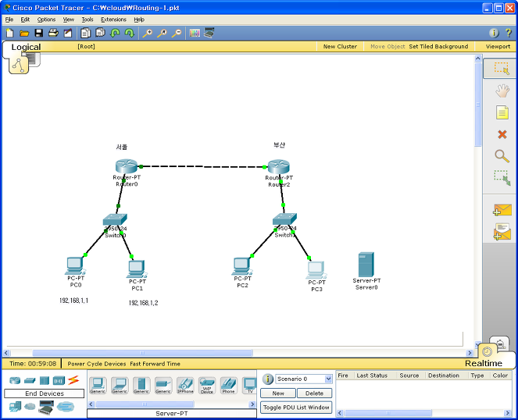Image resolution: width=518 pixels, height=420 pixels.
Task: Add a Complex PDU envelope
Action: (502, 231)
